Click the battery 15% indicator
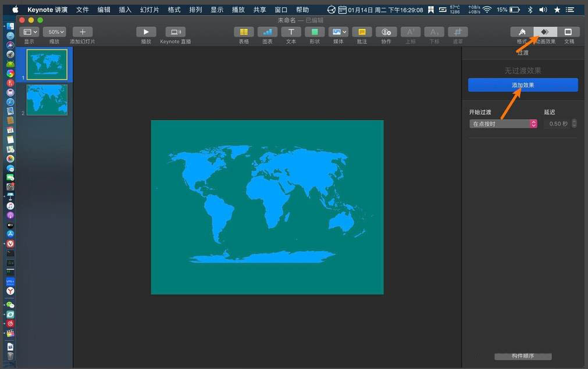Image resolution: width=588 pixels, height=369 pixels. (508, 10)
